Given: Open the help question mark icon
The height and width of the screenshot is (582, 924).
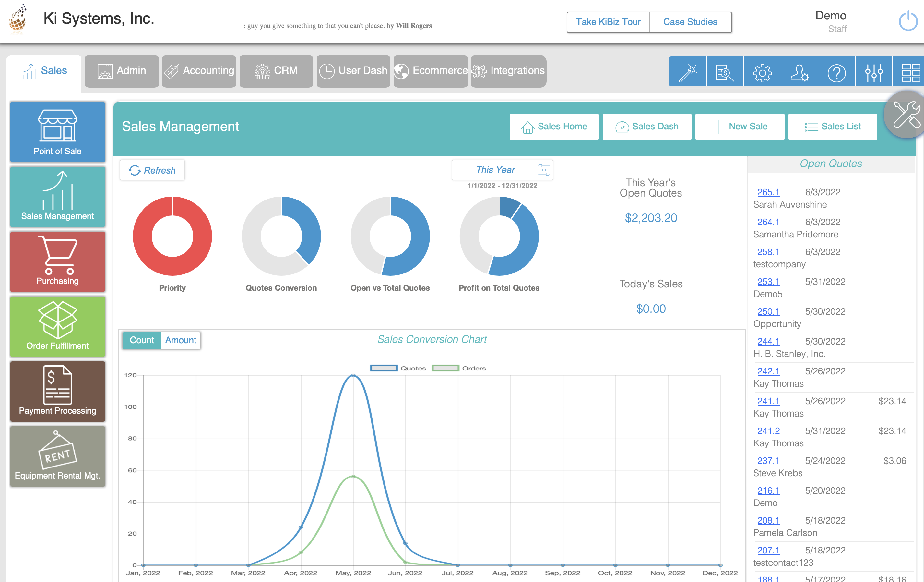Looking at the screenshot, I should click(x=837, y=71).
